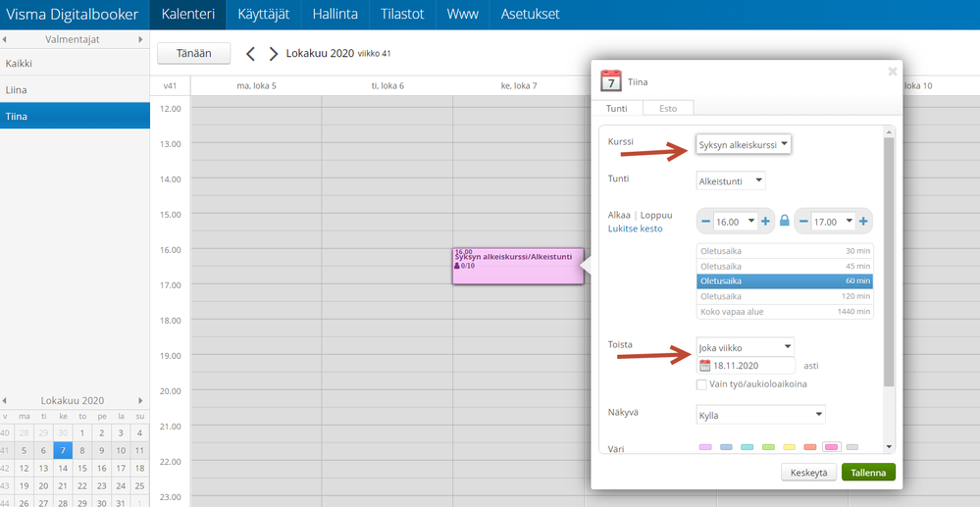Pick the yellow color swatch
This screenshot has width=980, height=507.
pyautogui.click(x=790, y=447)
